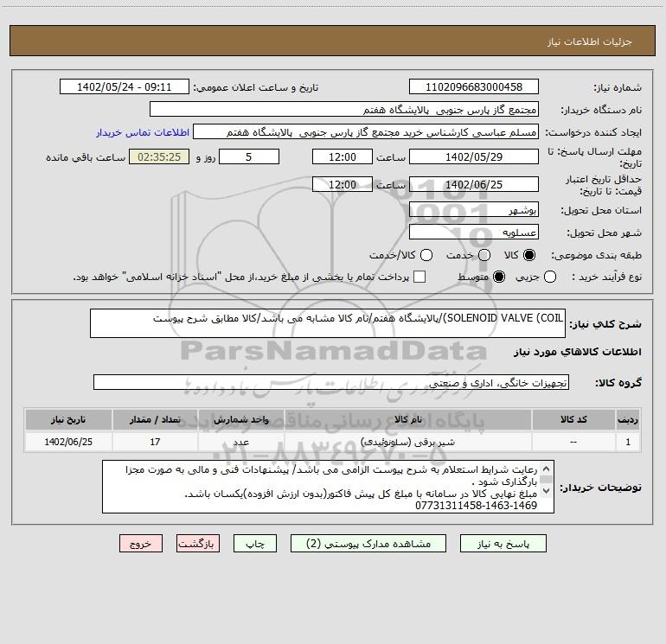666x644 pixels.
Task: Click the buyer organization name field
Action: (344, 109)
